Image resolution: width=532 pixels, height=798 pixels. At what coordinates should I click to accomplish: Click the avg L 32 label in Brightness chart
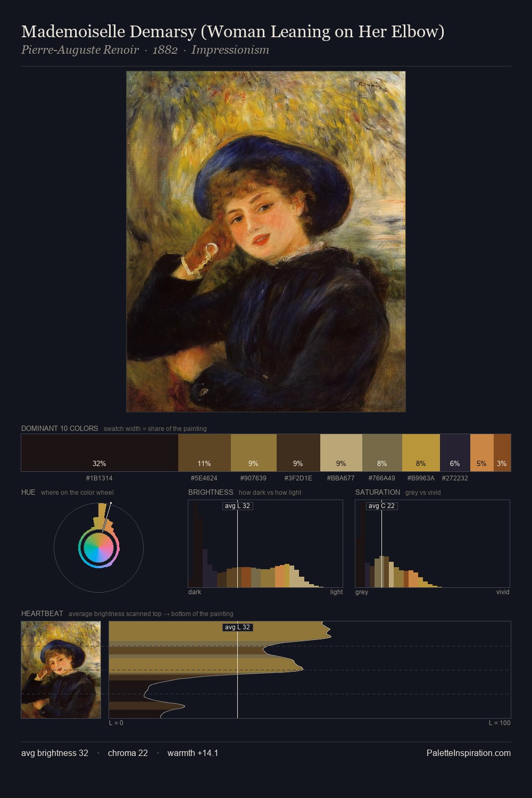click(237, 506)
